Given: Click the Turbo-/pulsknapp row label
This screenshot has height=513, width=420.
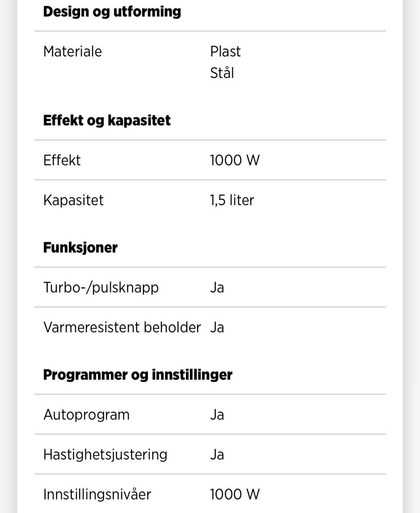Looking at the screenshot, I should coord(101,288).
